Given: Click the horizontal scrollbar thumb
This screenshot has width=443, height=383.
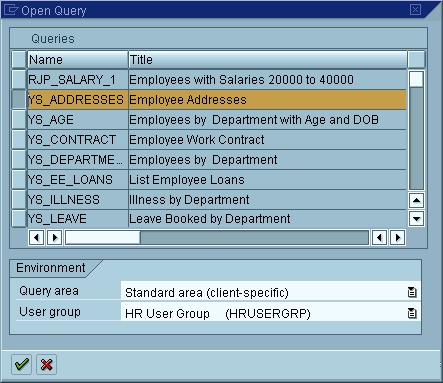Looking at the screenshot, I should click(x=103, y=238).
